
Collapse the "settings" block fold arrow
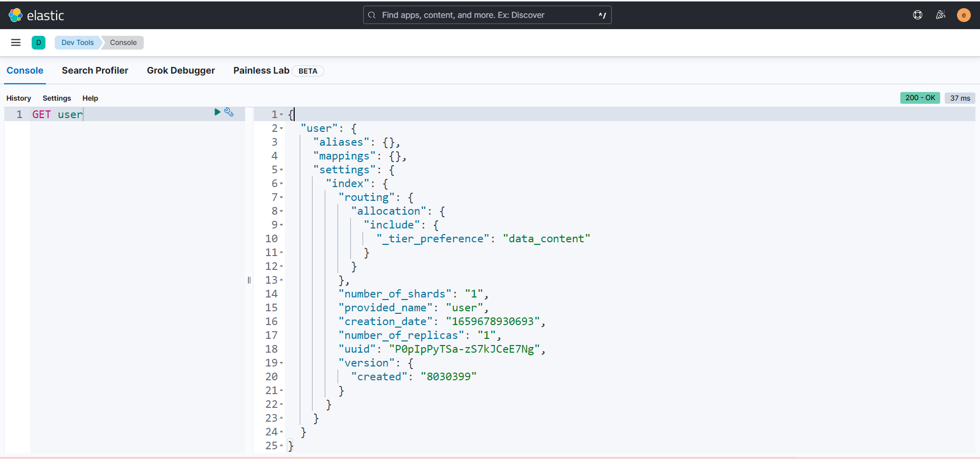tap(281, 170)
